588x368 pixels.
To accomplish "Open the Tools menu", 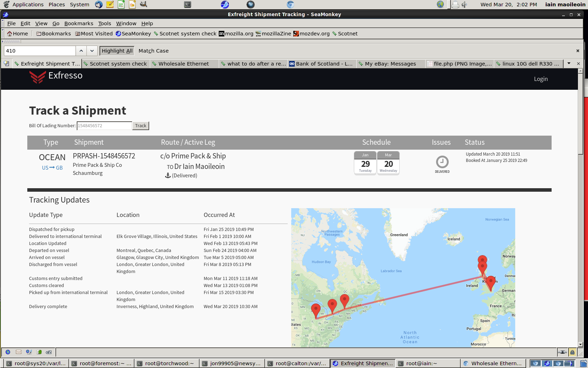I will [104, 23].
